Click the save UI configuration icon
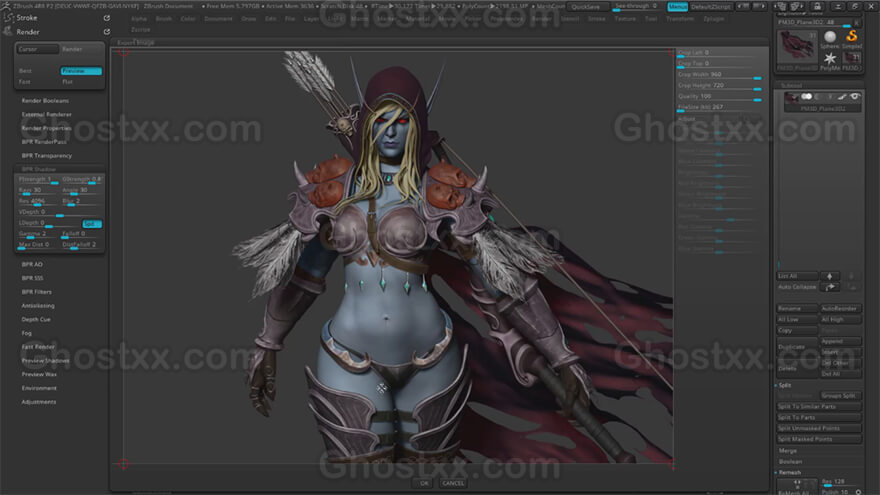Screen dimensions: 880x495 click(797, 6)
